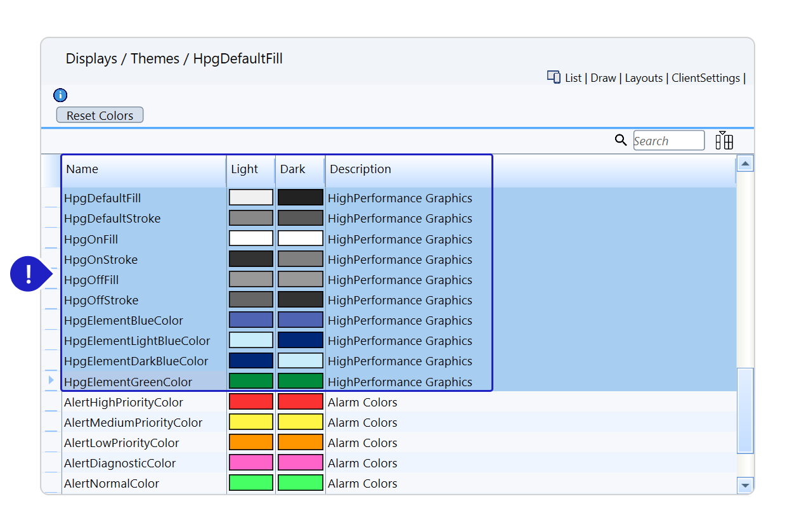Click the magnifier search icon

pyautogui.click(x=621, y=140)
